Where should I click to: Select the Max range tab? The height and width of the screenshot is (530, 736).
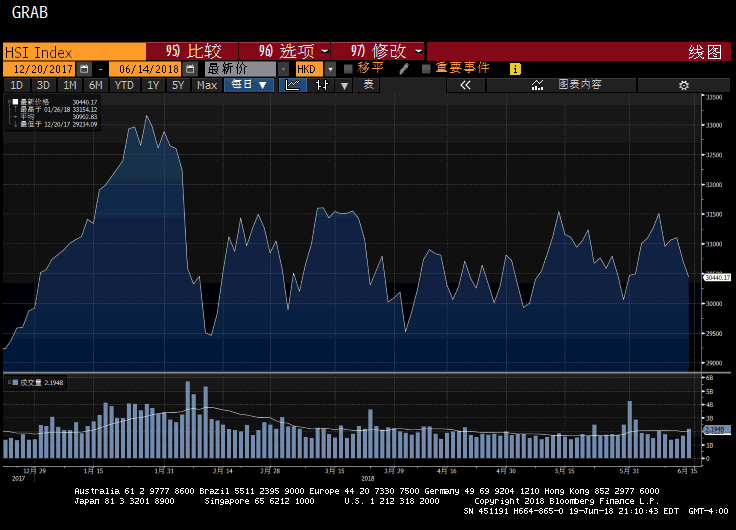tap(207, 85)
